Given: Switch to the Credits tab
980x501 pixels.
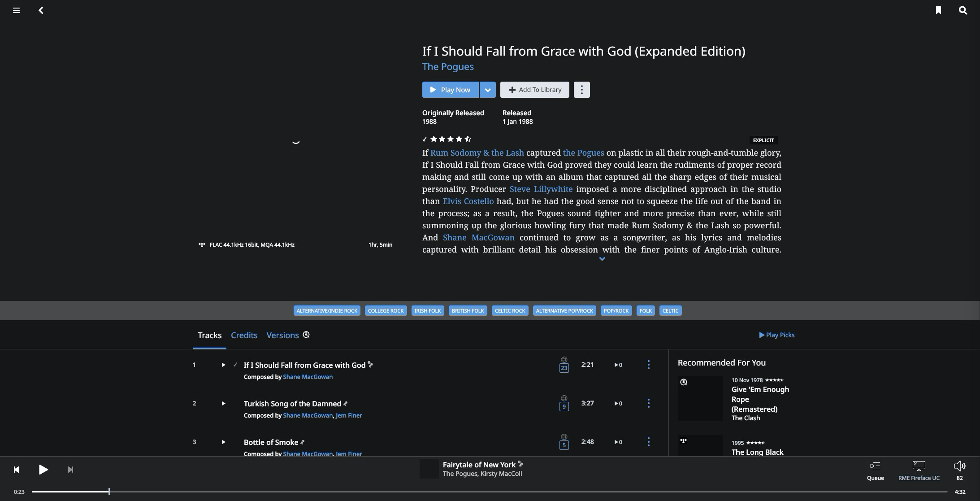Looking at the screenshot, I should click(x=244, y=335).
